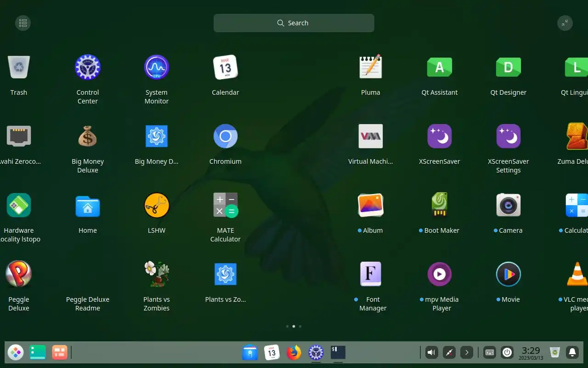Launch Chromium browser
The height and width of the screenshot is (368, 588).
pyautogui.click(x=226, y=136)
